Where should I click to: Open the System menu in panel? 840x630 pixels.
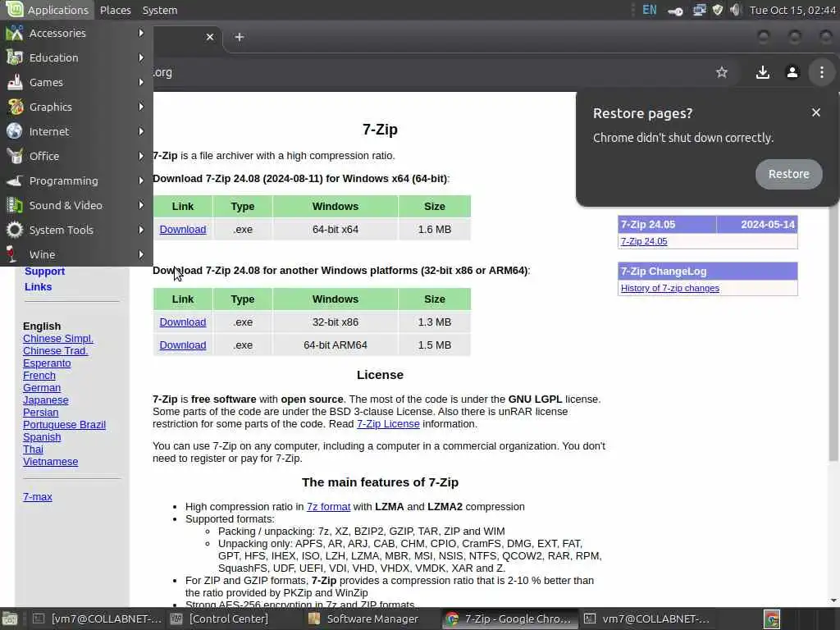pos(160,10)
